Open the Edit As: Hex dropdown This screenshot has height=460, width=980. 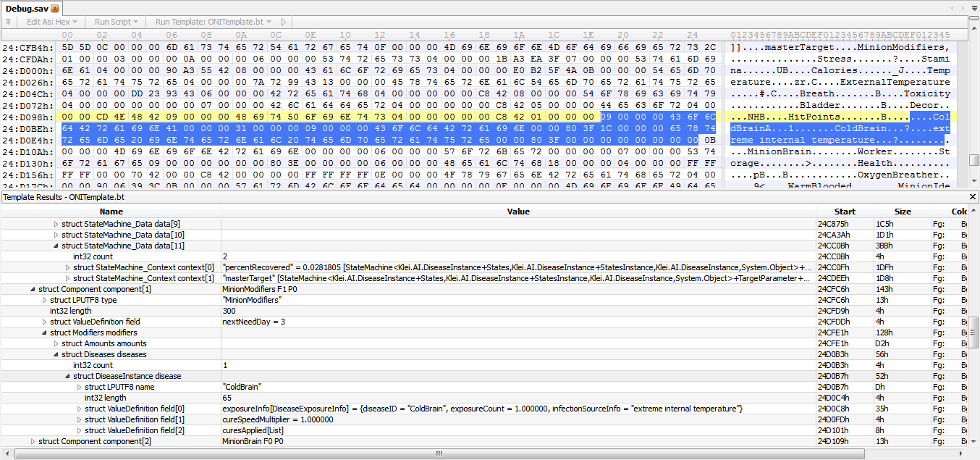coord(51,22)
